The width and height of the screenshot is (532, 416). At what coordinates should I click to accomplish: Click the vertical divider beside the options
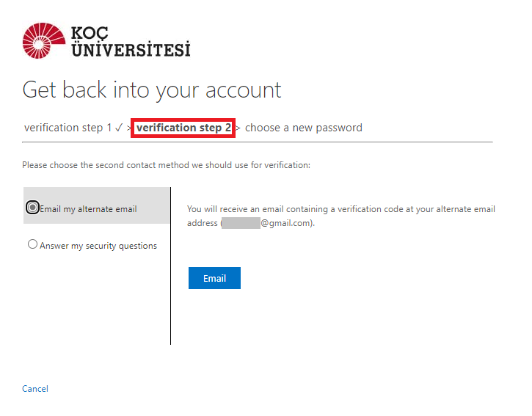(170, 266)
